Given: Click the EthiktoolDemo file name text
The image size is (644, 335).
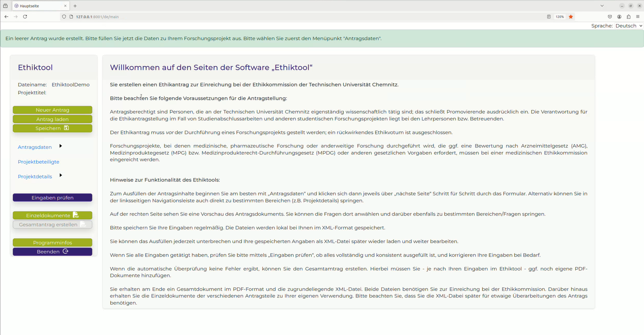Looking at the screenshot, I should [x=71, y=85].
